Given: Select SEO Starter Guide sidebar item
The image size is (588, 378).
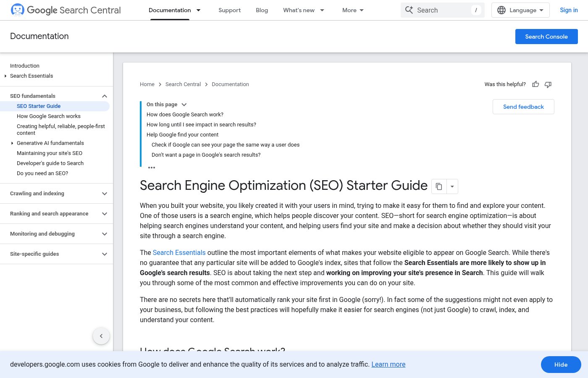Looking at the screenshot, I should pos(39,106).
